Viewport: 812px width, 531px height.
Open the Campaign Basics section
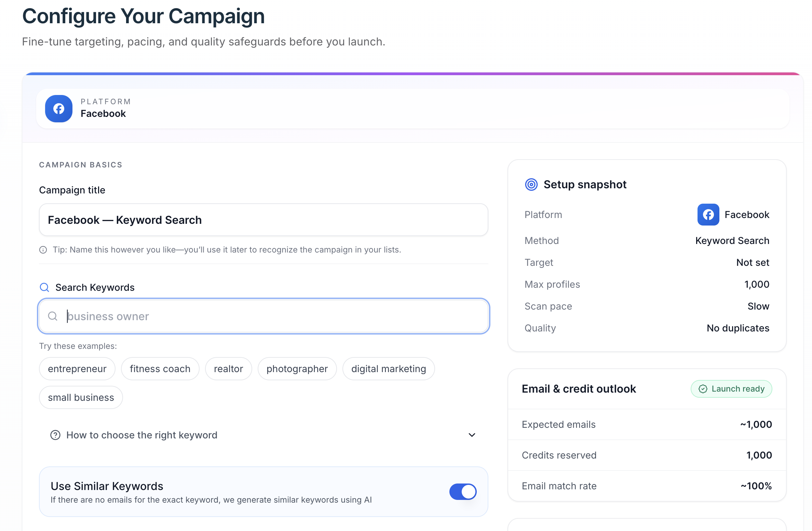click(x=81, y=164)
